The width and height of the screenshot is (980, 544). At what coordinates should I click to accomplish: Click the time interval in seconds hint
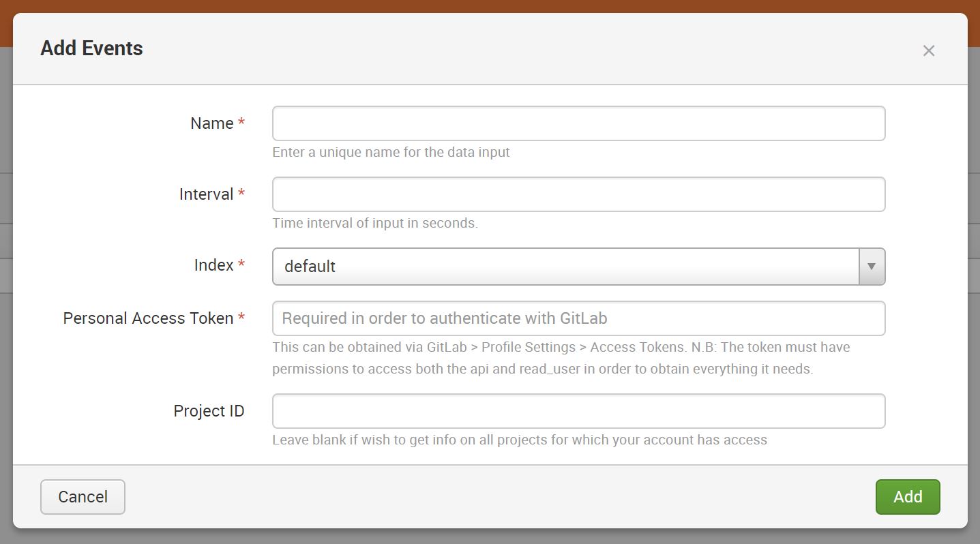(375, 223)
